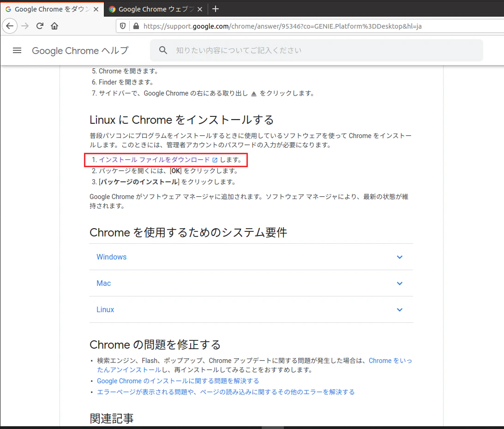Expand the Linux system requirements section
Screen dimensions: 504x429
coord(251,310)
